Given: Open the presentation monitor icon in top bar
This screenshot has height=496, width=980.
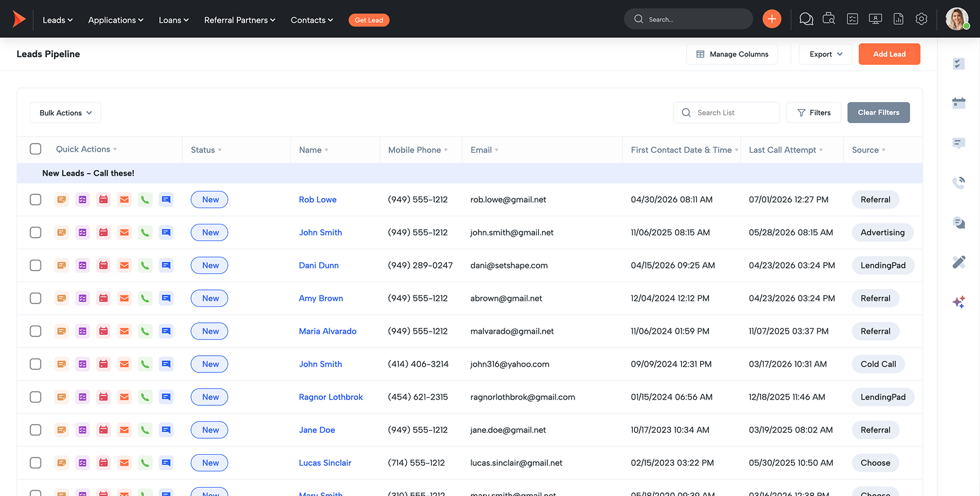Looking at the screenshot, I should [x=875, y=19].
